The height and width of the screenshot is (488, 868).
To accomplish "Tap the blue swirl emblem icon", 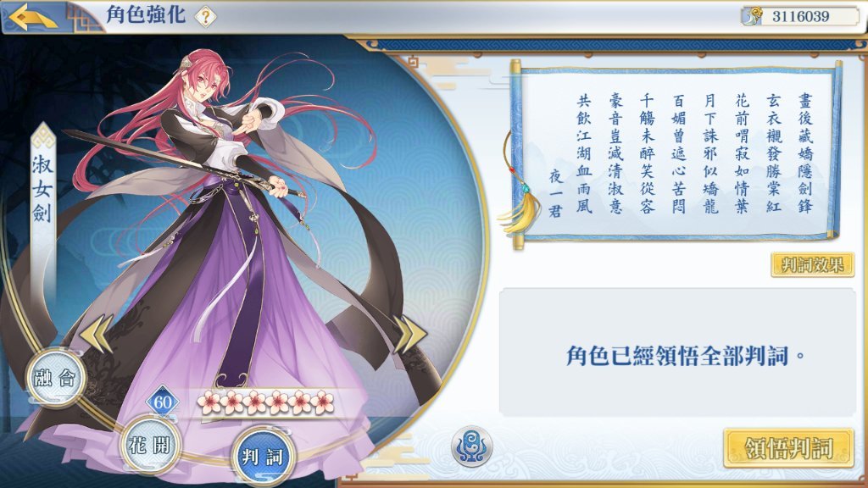I will tap(471, 446).
